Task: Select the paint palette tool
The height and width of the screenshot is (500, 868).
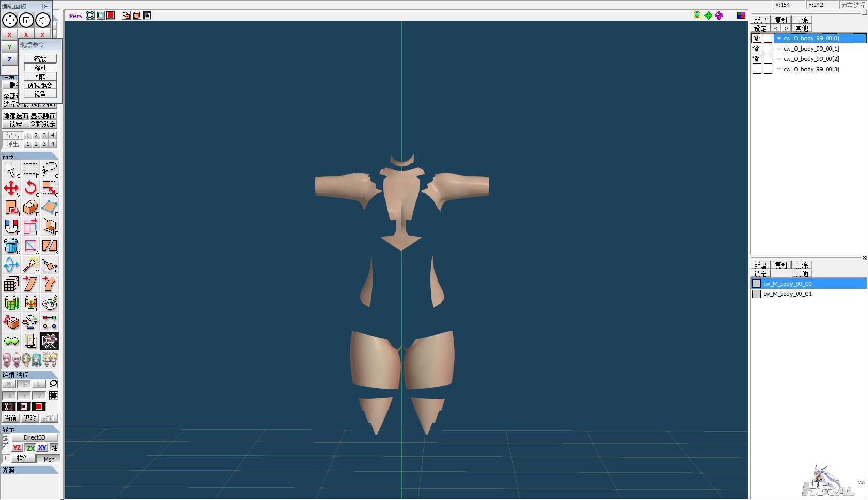Action: pos(50,303)
